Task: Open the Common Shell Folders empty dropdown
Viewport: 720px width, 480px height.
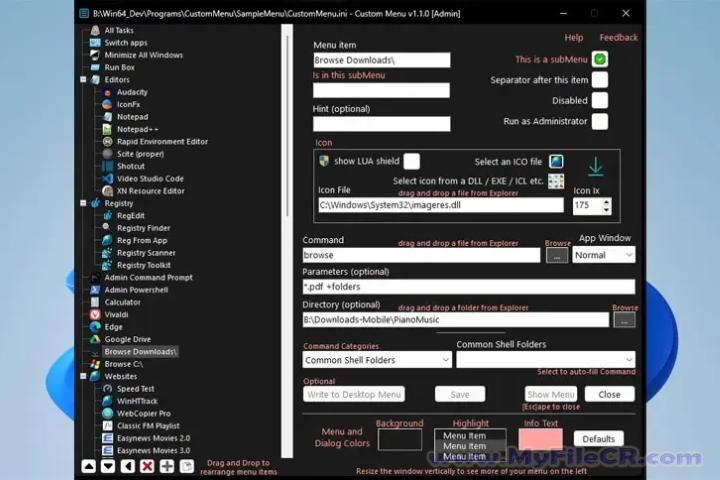Action: tap(546, 360)
